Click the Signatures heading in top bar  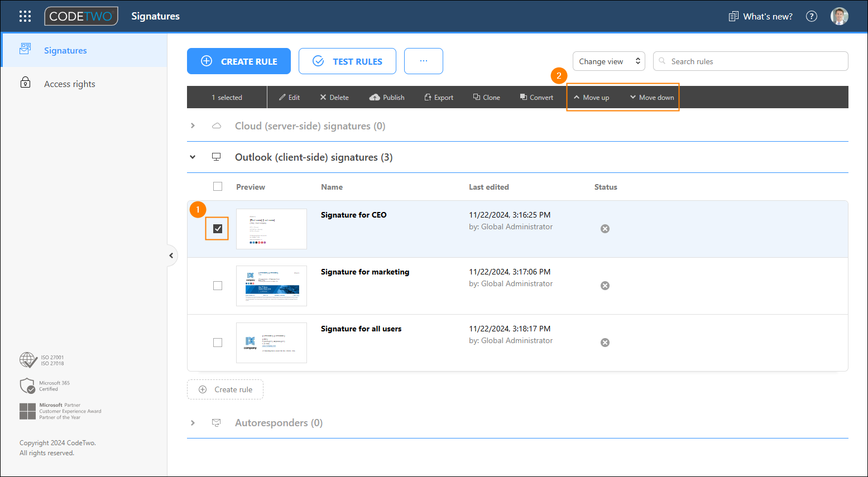(155, 16)
